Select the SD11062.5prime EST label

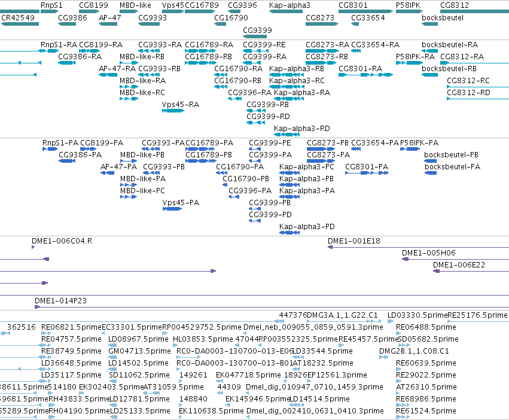pos(139,375)
